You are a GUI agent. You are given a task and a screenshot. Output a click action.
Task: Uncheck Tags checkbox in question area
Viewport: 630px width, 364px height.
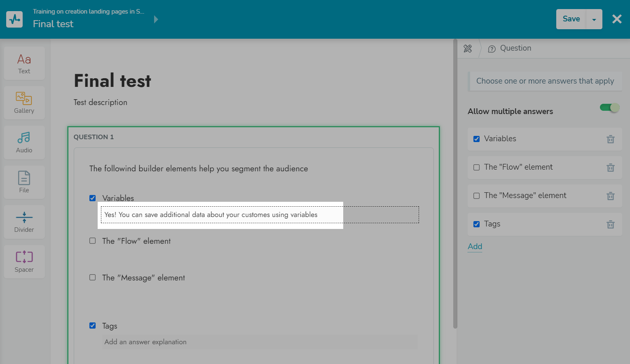[x=93, y=326]
